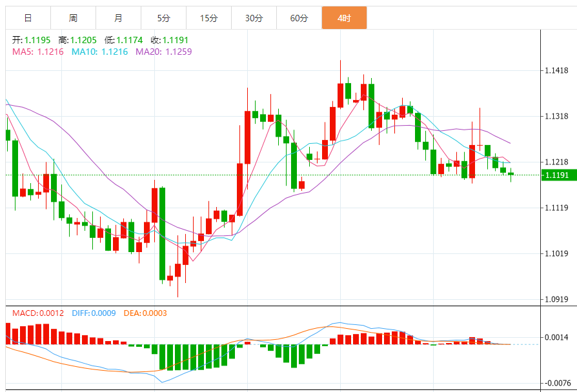Click the 0.0014 MACD axis label

coord(556,337)
